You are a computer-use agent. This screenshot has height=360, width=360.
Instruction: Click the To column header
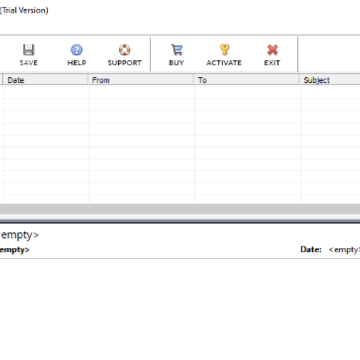click(x=247, y=80)
